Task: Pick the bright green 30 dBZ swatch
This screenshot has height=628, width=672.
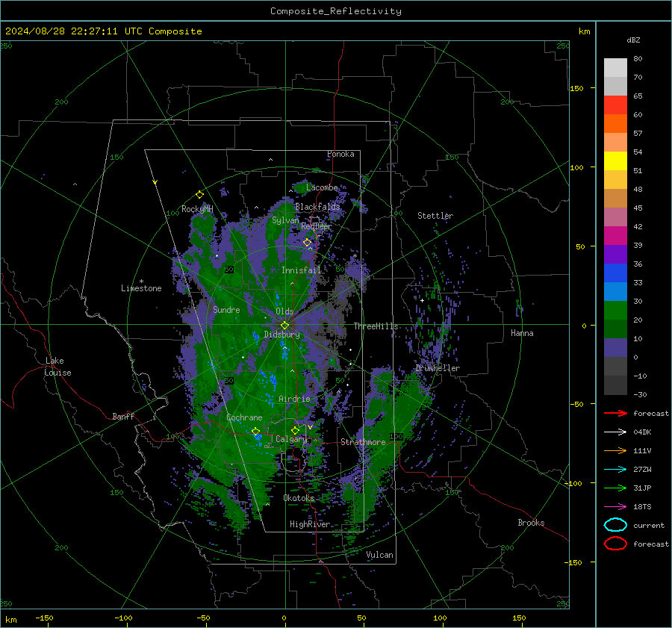Action: point(615,311)
